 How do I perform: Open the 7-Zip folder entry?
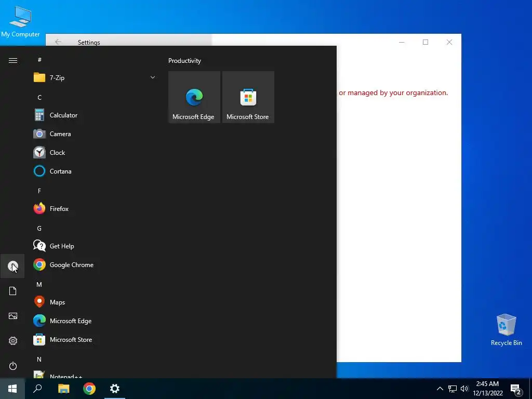point(95,78)
